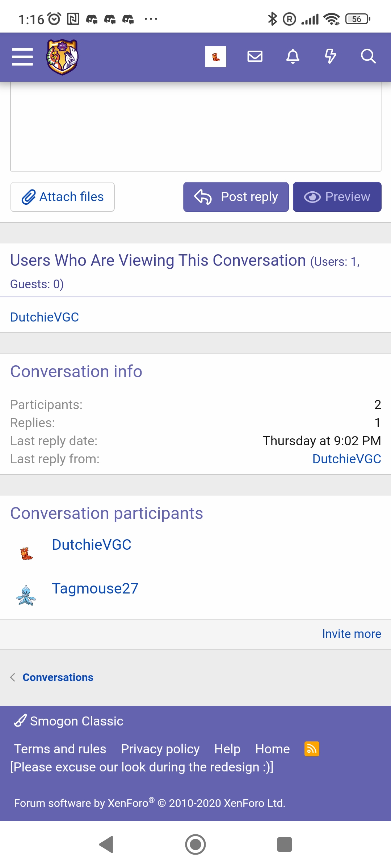Tap the Smogon forum logo

[x=62, y=57]
